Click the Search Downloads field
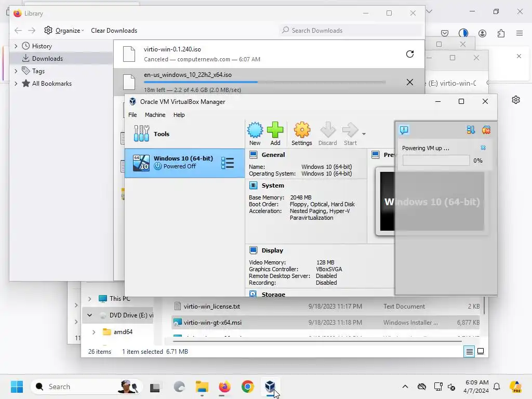Image resolution: width=532 pixels, height=399 pixels. click(351, 30)
